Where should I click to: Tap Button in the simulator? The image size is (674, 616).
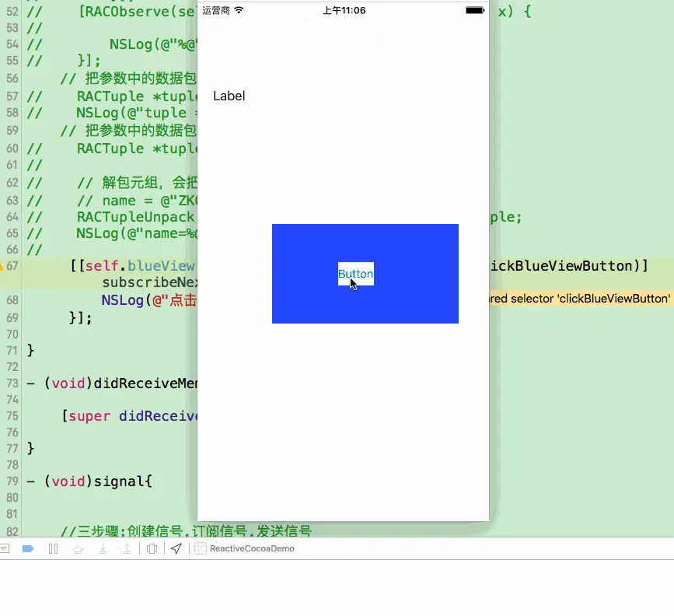pyautogui.click(x=355, y=274)
